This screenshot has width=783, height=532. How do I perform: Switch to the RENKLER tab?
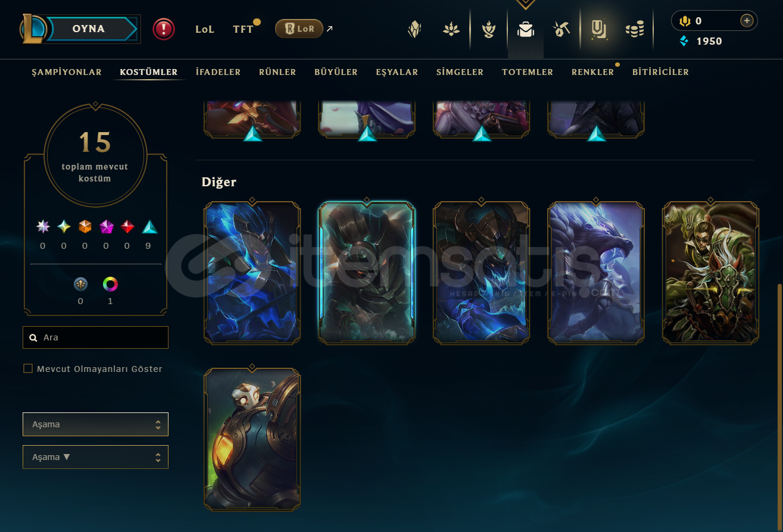(x=592, y=72)
